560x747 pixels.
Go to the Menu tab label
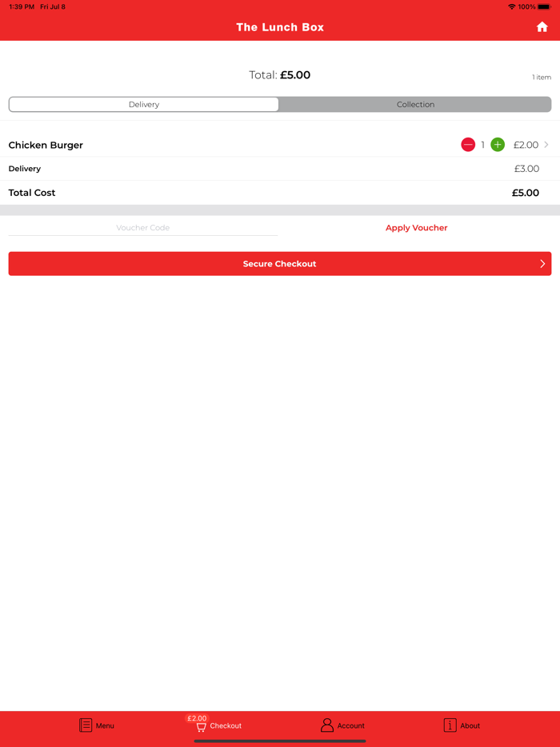105,725
